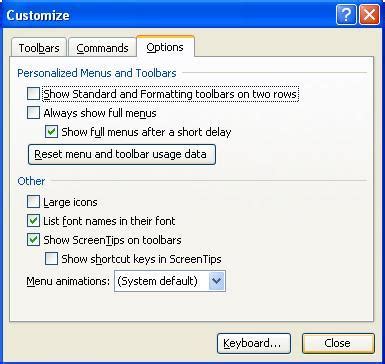The width and height of the screenshot is (385, 364).
Task: Uncheck List font names in their font
Action: (33, 221)
